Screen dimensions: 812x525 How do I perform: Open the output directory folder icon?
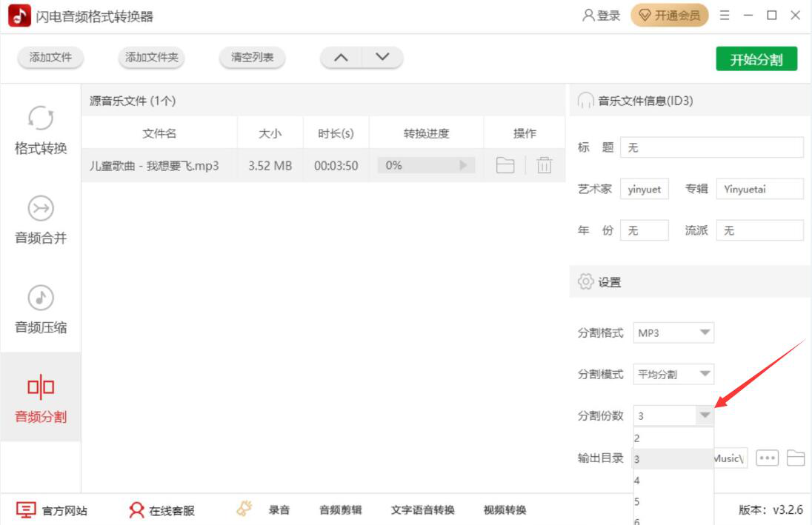point(796,458)
